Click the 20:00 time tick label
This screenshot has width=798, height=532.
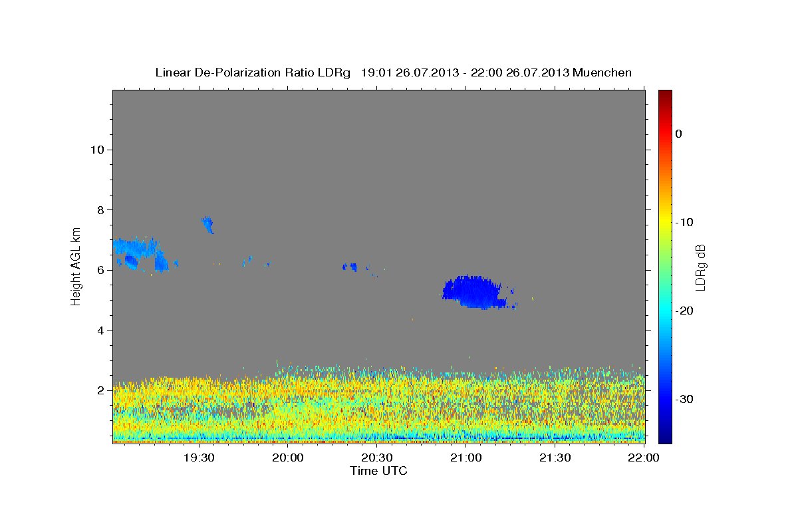coord(288,458)
